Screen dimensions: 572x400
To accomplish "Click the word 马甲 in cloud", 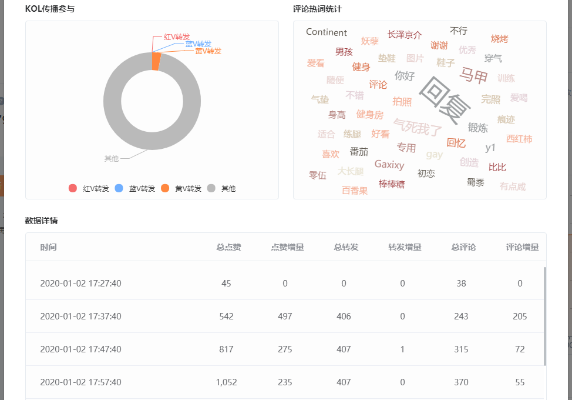I will pyautogui.click(x=473, y=75).
